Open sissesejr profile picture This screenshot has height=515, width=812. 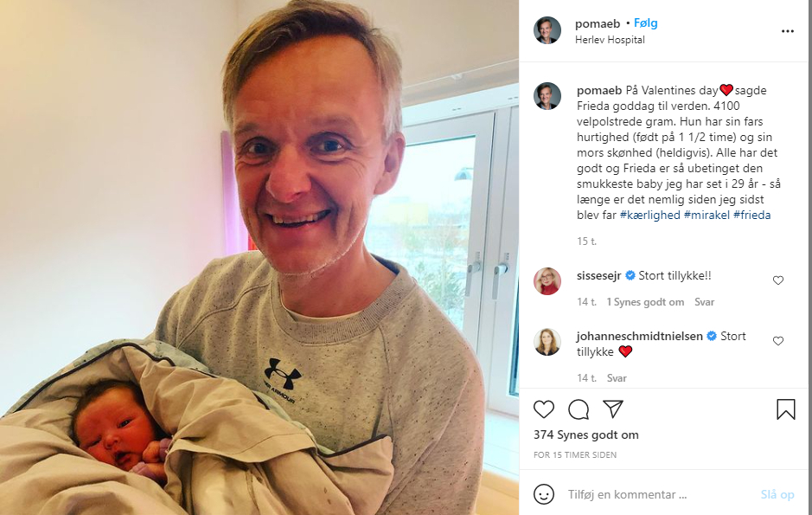coord(547,281)
